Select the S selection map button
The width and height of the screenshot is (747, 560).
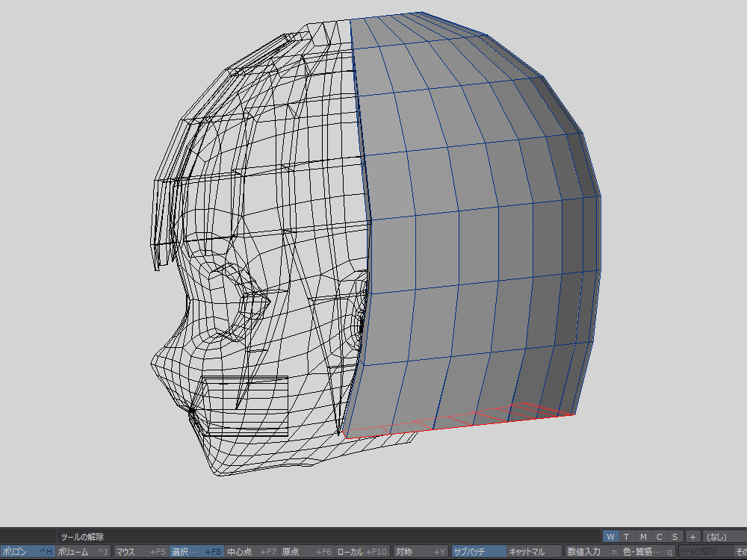(675, 536)
